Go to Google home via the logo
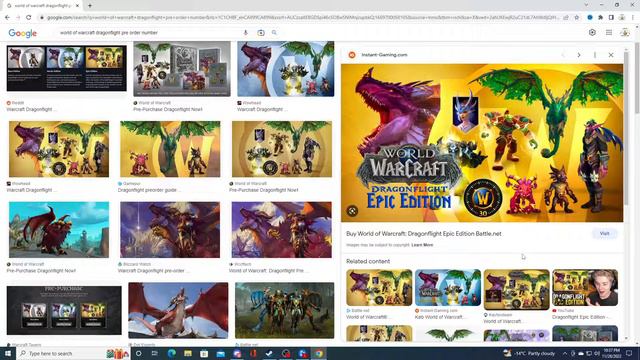Screen dimensions: 640x360 (23, 33)
